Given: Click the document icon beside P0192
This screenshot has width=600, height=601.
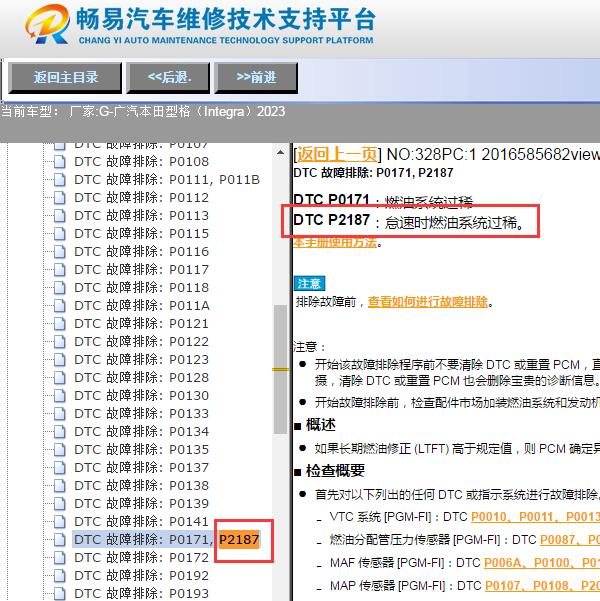Looking at the screenshot, I should click(59, 576).
